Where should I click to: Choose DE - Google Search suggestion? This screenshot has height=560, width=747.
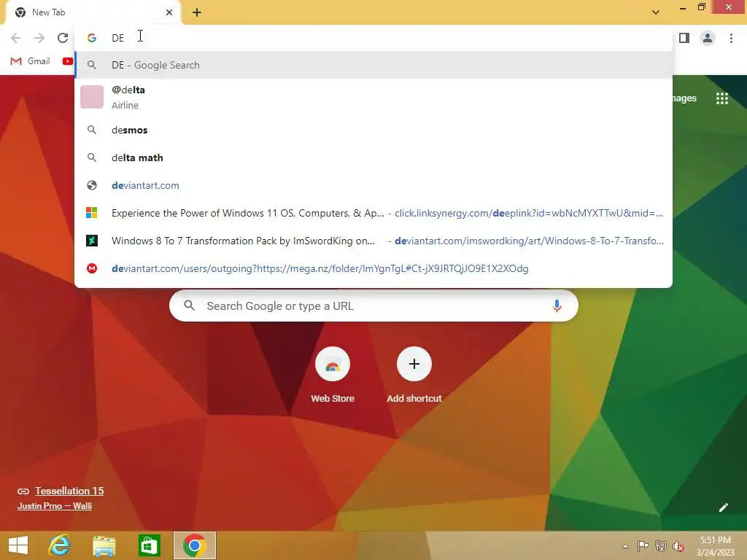[373, 65]
